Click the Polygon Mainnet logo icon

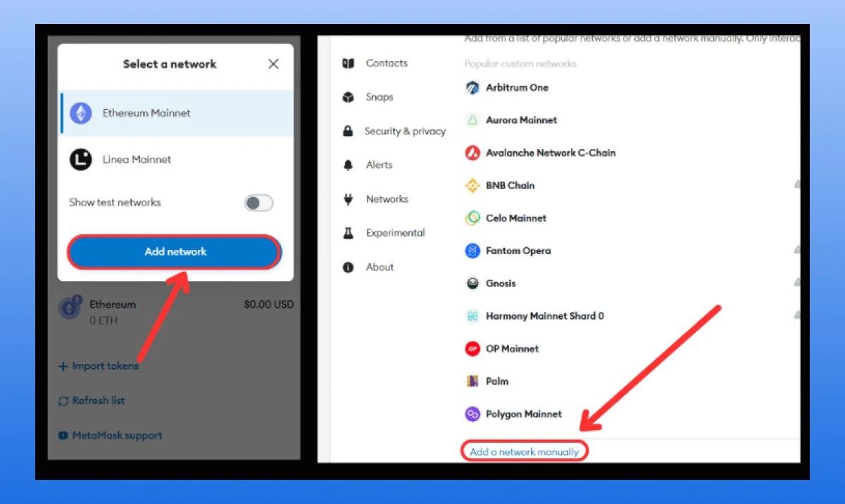[472, 414]
